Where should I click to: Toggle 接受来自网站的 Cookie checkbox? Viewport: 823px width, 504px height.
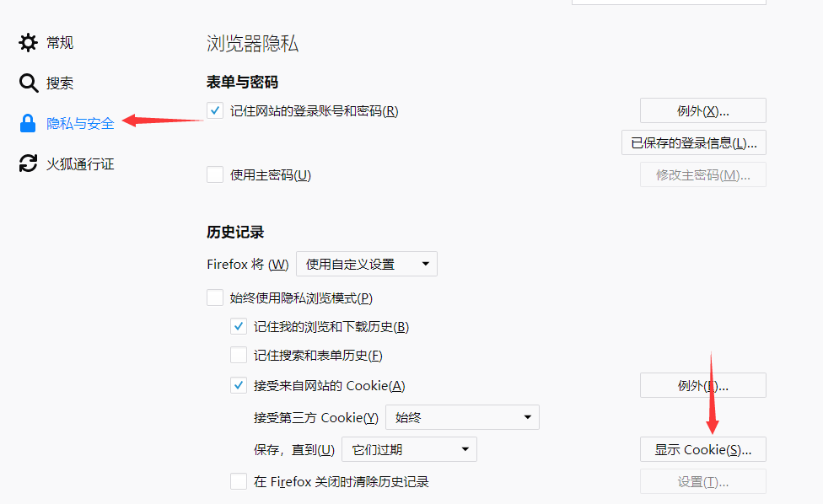pyautogui.click(x=239, y=385)
